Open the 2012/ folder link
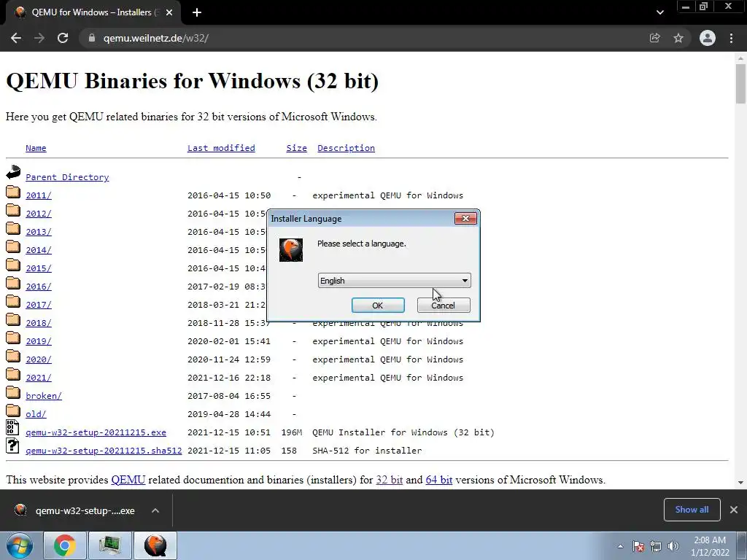The height and width of the screenshot is (560, 747). (x=39, y=214)
